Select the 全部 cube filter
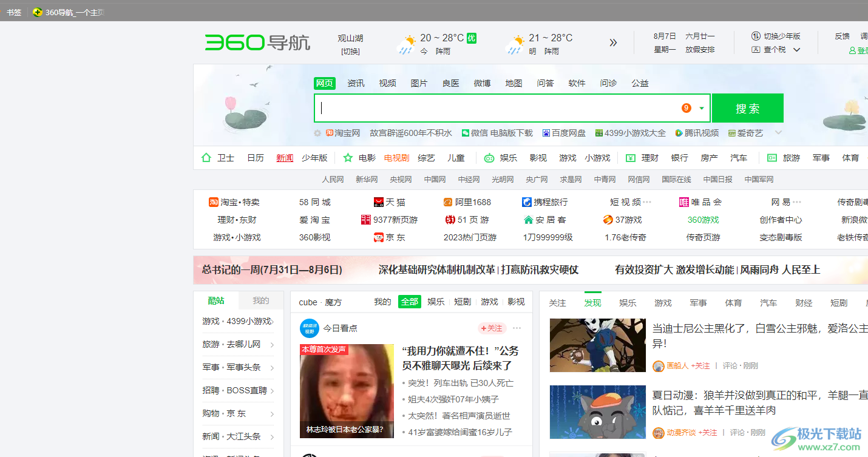The image size is (868, 457). coord(410,302)
